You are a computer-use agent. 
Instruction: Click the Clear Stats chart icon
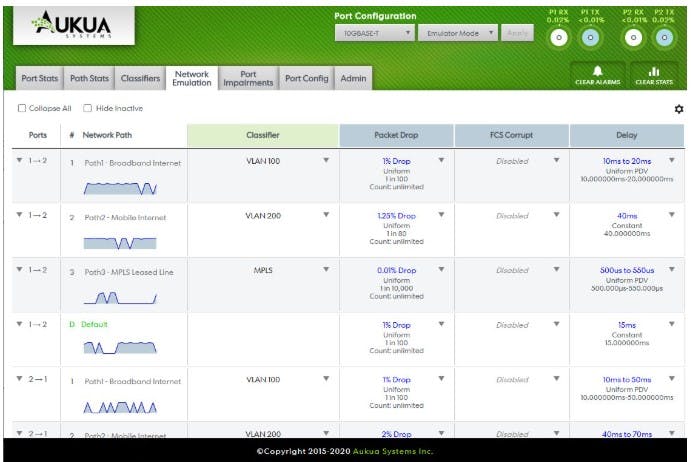pyautogui.click(x=655, y=72)
